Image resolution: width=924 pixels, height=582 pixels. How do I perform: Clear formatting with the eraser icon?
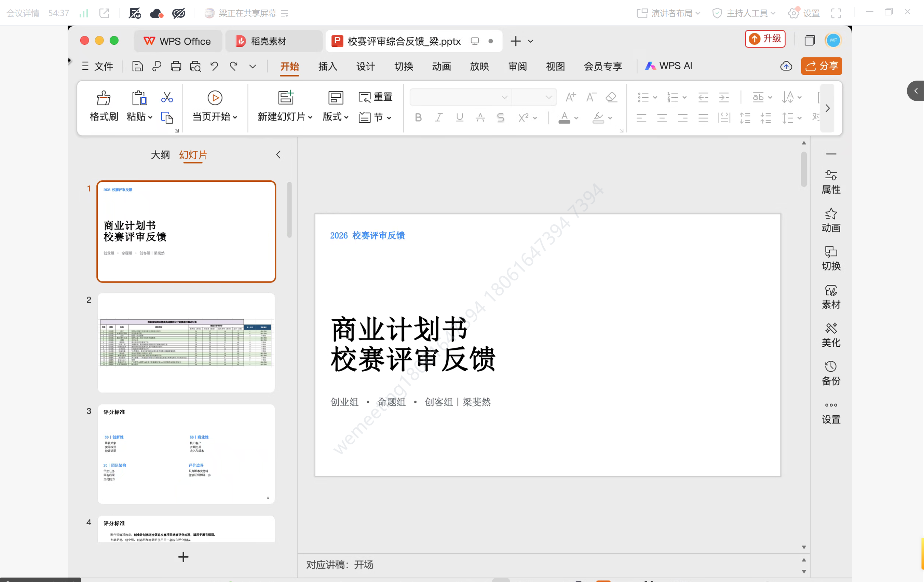(x=611, y=97)
